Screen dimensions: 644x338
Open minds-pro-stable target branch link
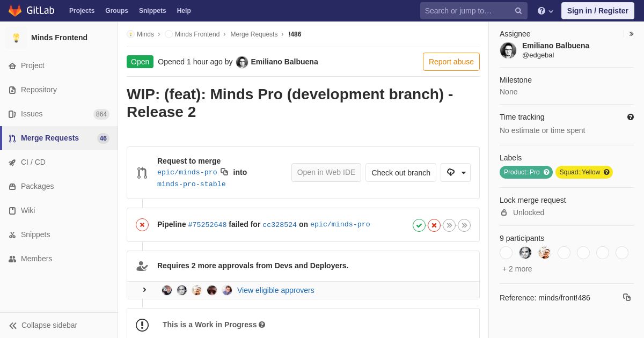(192, 184)
